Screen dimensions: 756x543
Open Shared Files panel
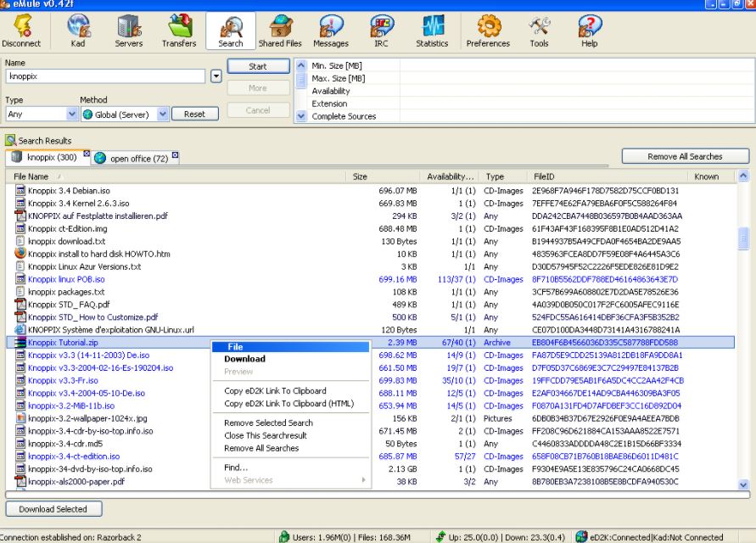pos(280,31)
